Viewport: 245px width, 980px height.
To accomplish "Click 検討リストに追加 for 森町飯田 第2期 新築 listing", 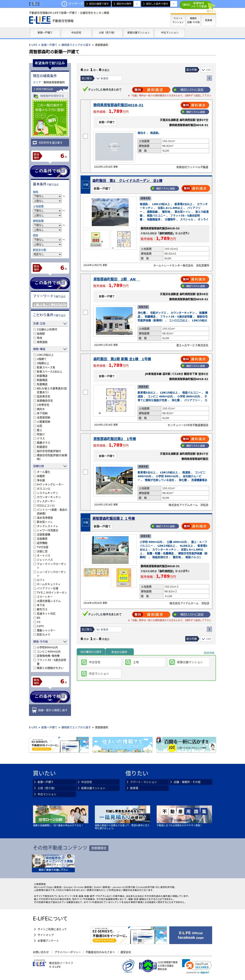I will point(195,366).
